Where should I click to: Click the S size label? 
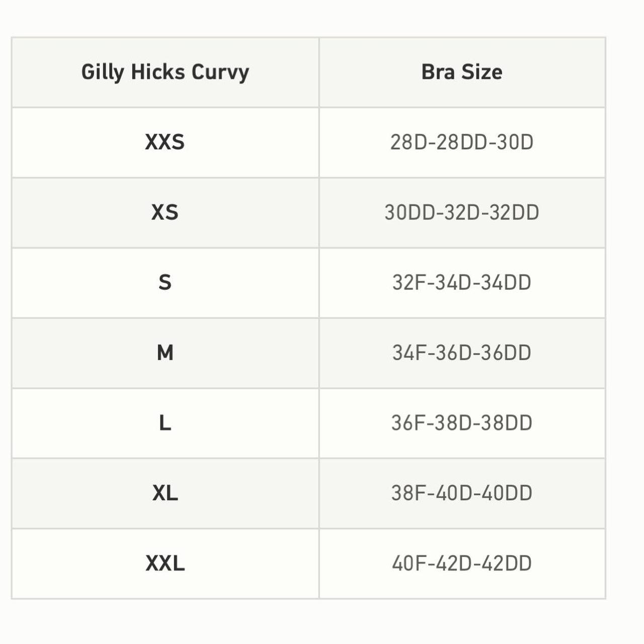[165, 282]
